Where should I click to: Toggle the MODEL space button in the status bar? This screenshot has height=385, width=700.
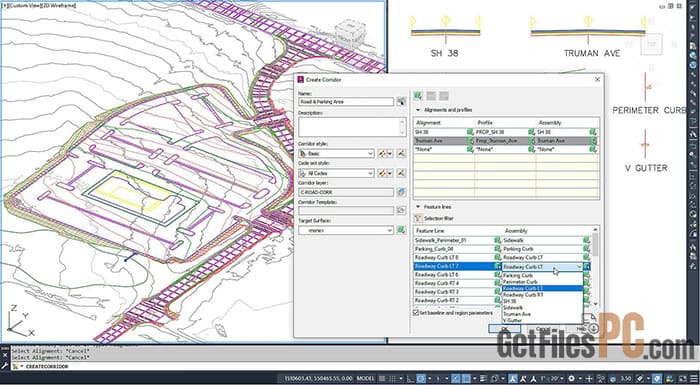[365, 378]
